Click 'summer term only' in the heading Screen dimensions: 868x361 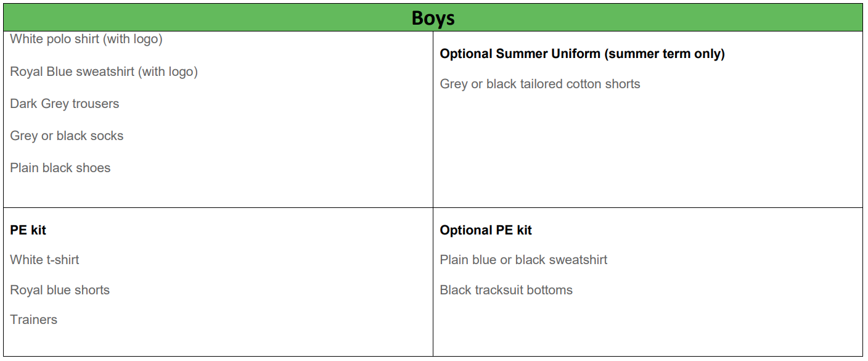[665, 54]
